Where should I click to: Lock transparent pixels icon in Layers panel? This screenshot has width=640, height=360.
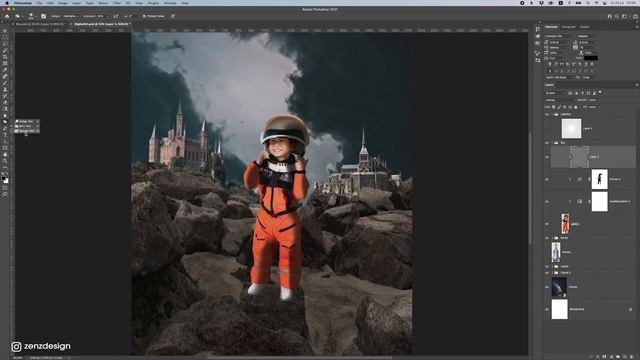554,107
